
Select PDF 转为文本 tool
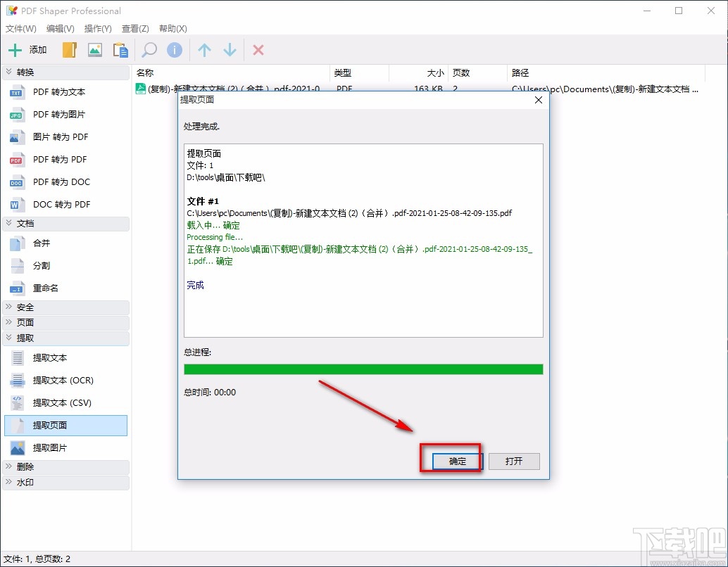pos(65,92)
